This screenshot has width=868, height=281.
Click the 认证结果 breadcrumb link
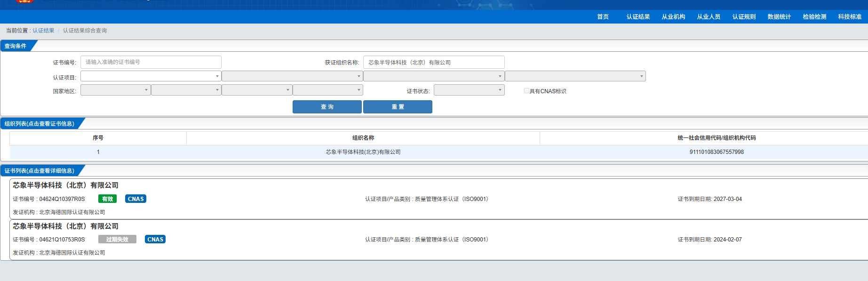(43, 31)
